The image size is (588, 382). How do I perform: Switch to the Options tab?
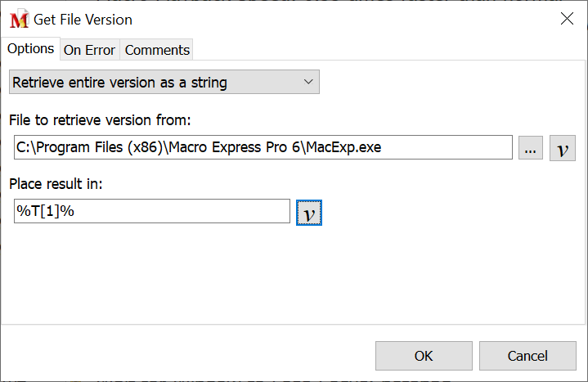[x=31, y=49]
